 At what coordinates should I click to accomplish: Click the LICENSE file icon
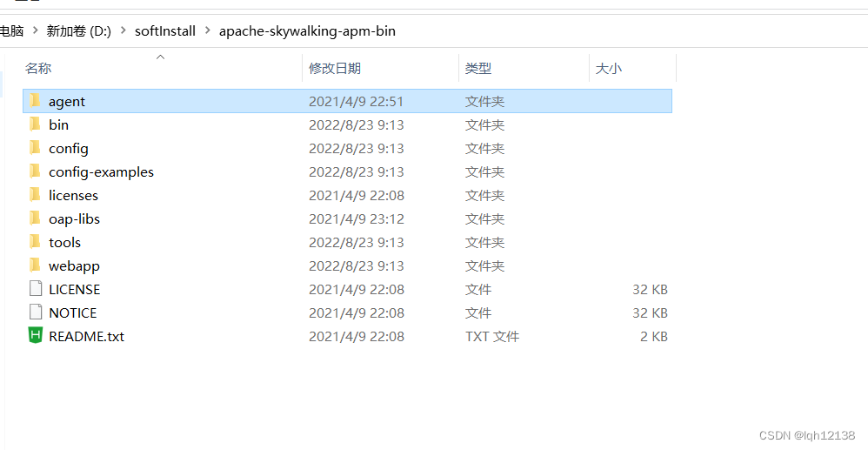(x=36, y=289)
